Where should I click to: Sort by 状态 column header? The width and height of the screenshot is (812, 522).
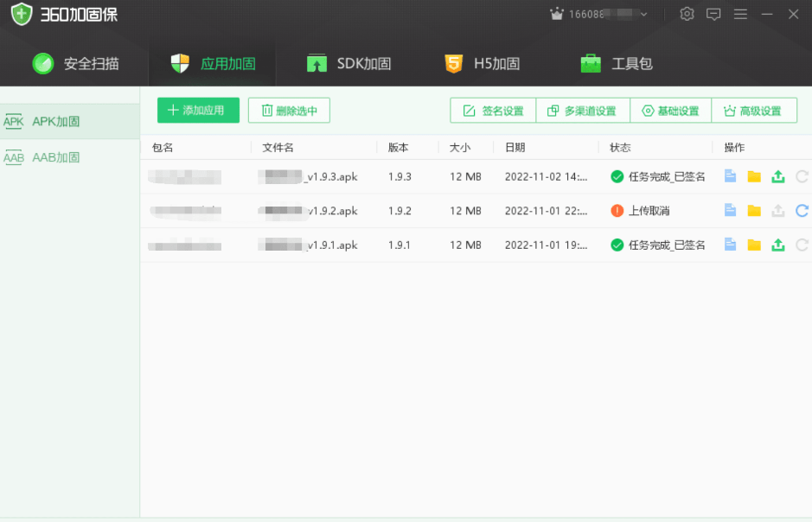point(620,148)
